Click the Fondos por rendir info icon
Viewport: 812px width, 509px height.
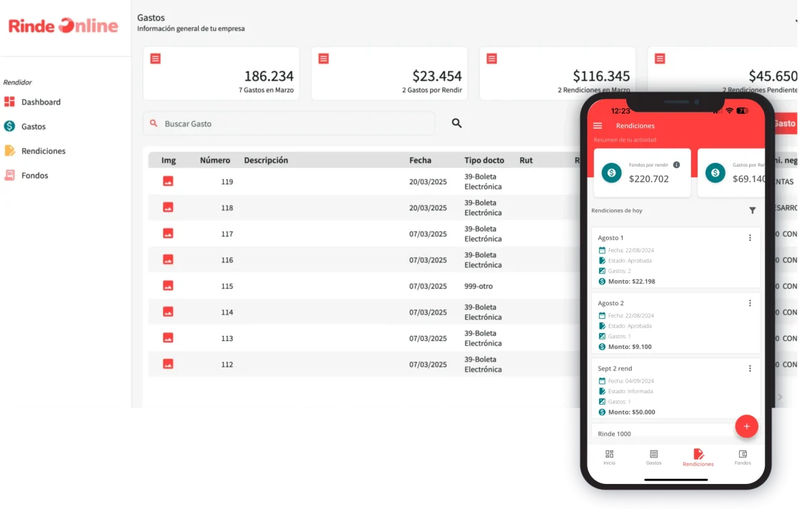coord(676,165)
